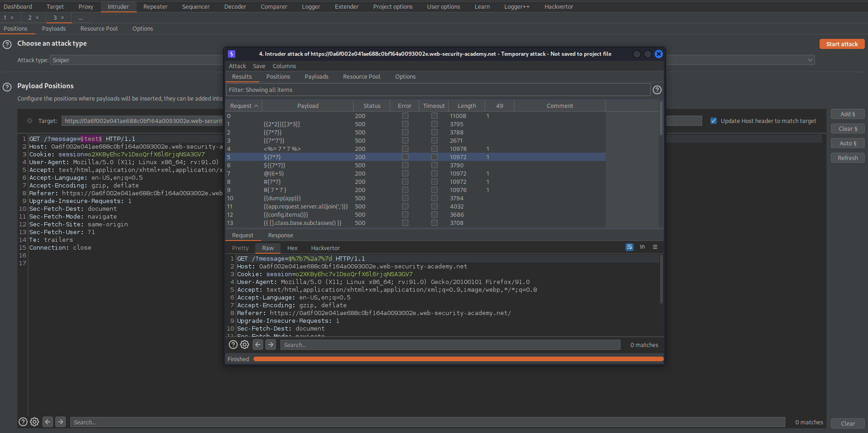Select result row with payload {{7*7}}
The width and height of the screenshot is (868, 433).
pos(416,133)
